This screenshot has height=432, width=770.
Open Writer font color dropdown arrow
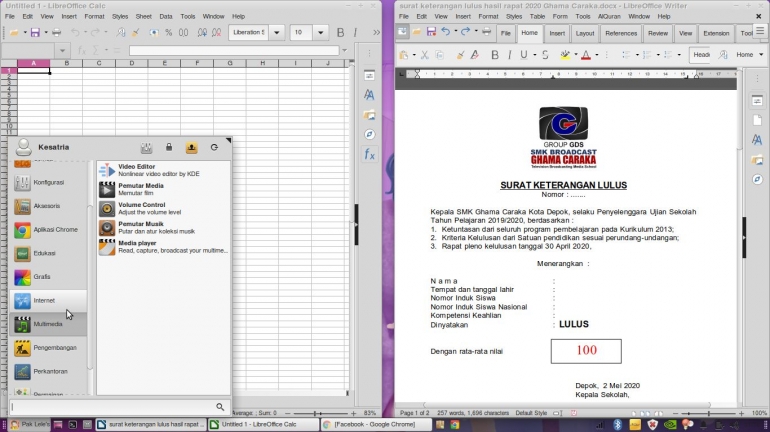click(x=597, y=54)
